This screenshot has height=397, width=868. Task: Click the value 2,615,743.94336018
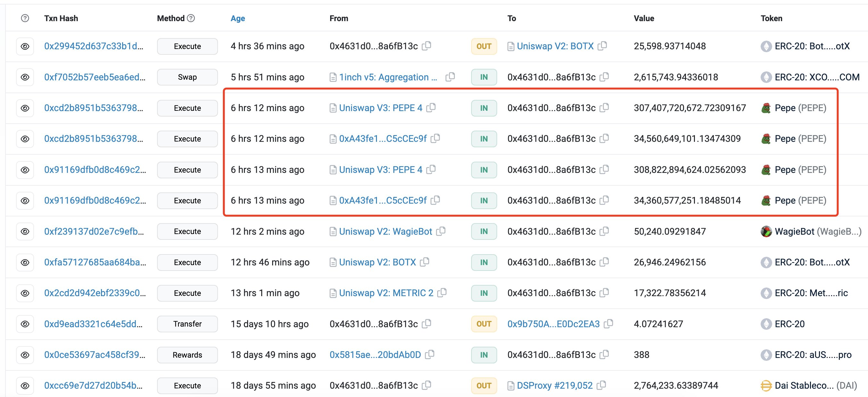[x=676, y=77]
